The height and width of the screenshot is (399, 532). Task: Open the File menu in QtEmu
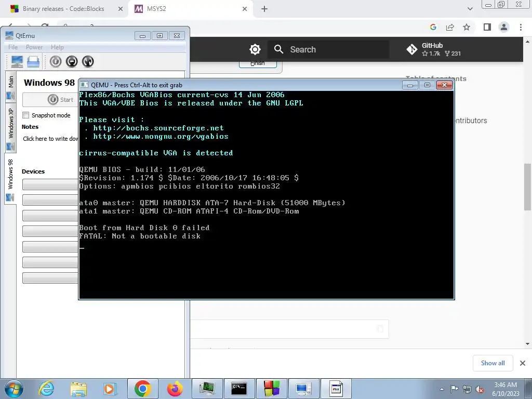coord(13,47)
